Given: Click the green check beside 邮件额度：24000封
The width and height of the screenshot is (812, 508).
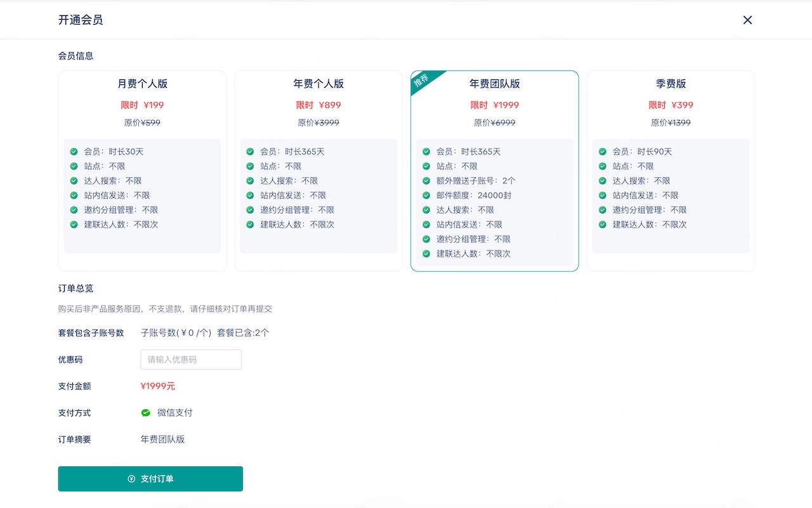Looking at the screenshot, I should click(425, 195).
